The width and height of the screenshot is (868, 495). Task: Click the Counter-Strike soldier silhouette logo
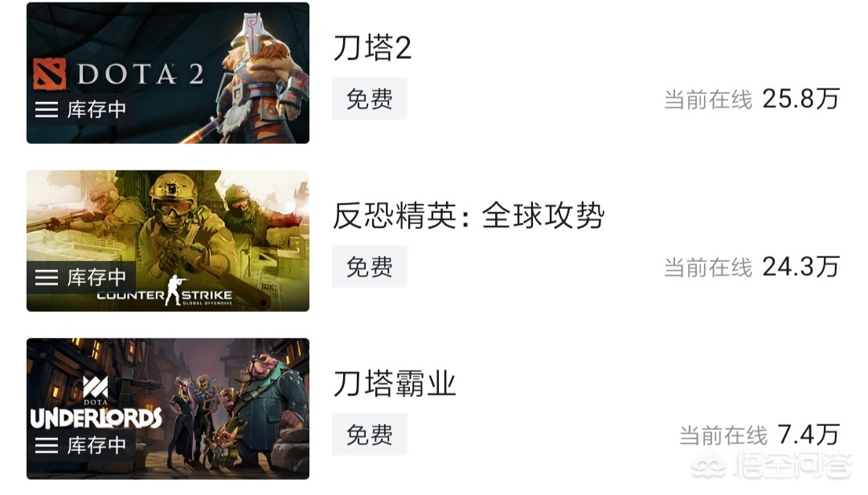tap(174, 289)
